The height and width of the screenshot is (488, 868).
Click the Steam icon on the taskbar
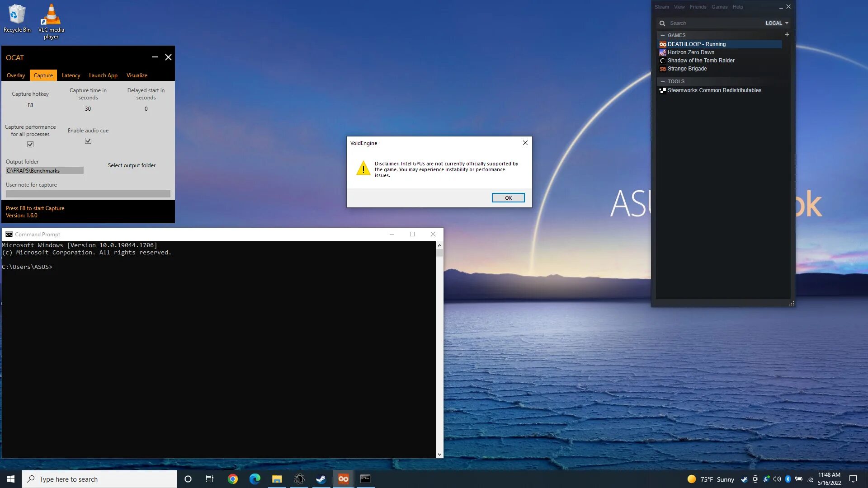click(x=321, y=479)
